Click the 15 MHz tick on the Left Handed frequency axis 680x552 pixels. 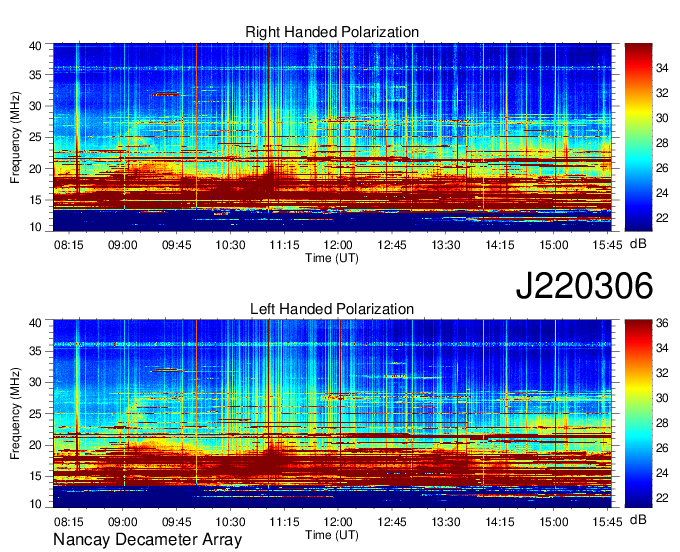(x=35, y=477)
